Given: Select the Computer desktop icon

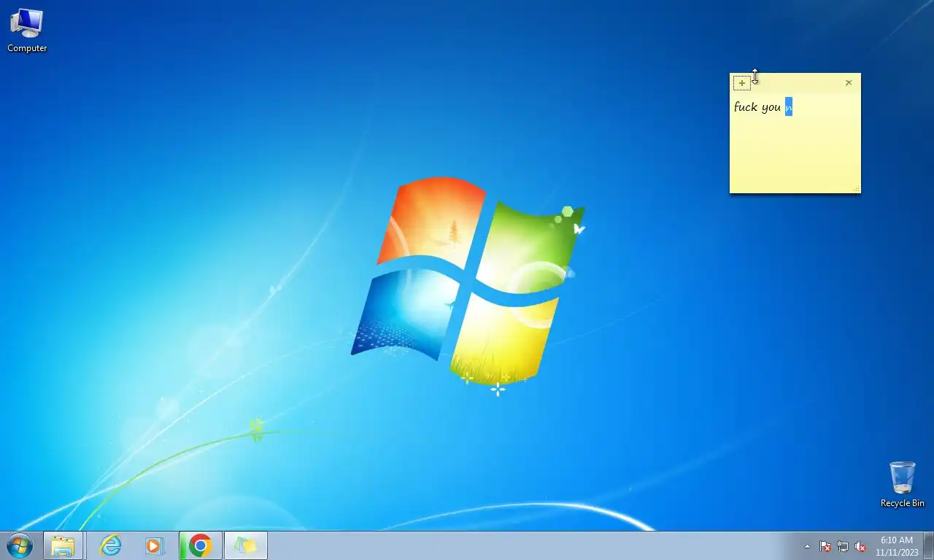Looking at the screenshot, I should (27, 31).
